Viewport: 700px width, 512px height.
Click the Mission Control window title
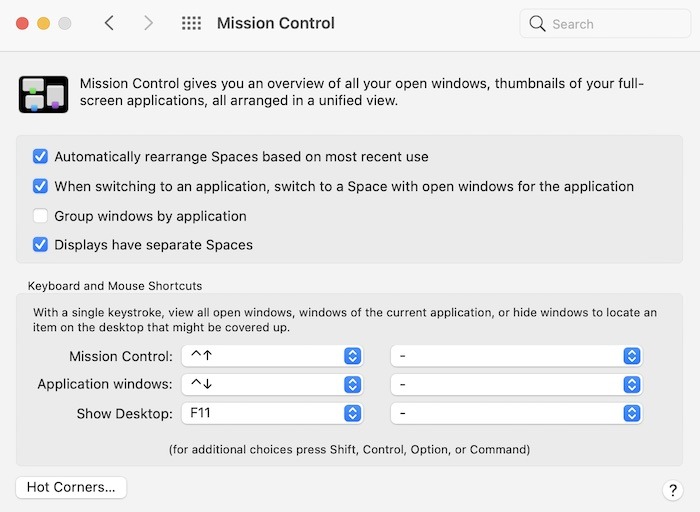275,23
